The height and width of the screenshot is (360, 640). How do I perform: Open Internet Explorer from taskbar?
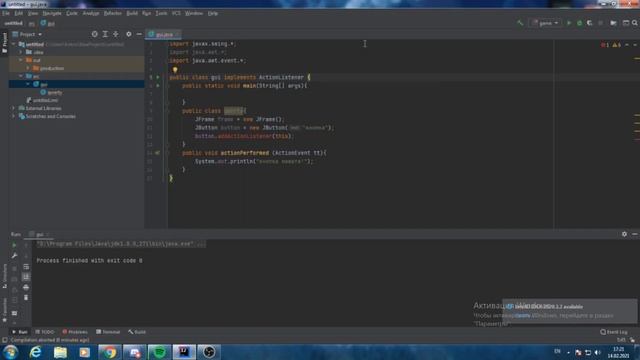pyautogui.click(x=36, y=352)
